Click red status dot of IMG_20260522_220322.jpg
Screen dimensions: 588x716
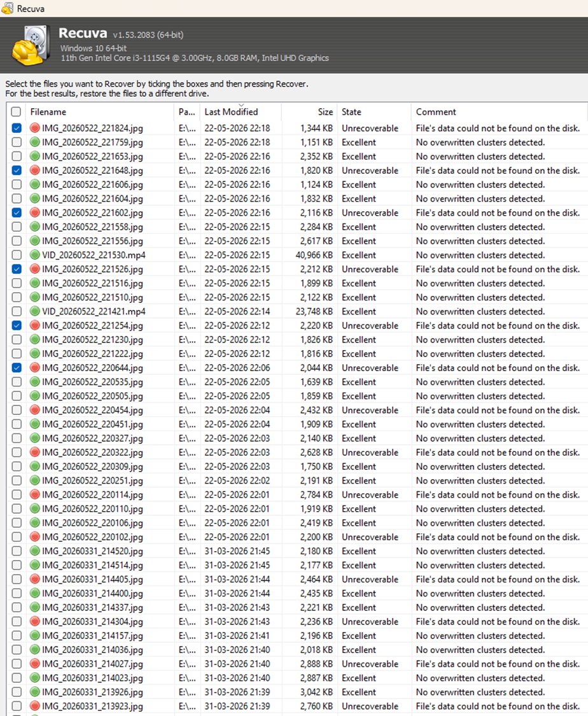point(35,453)
